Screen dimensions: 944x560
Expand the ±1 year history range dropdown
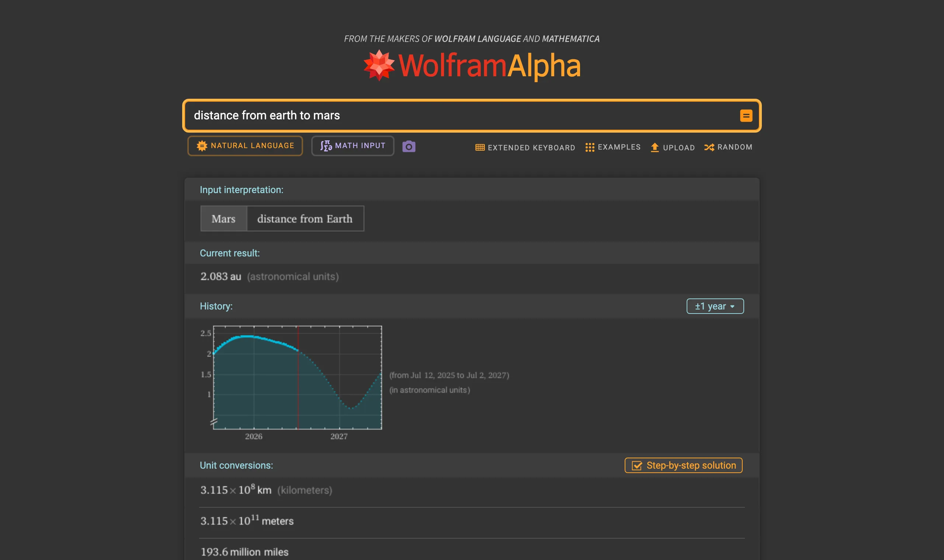click(715, 306)
